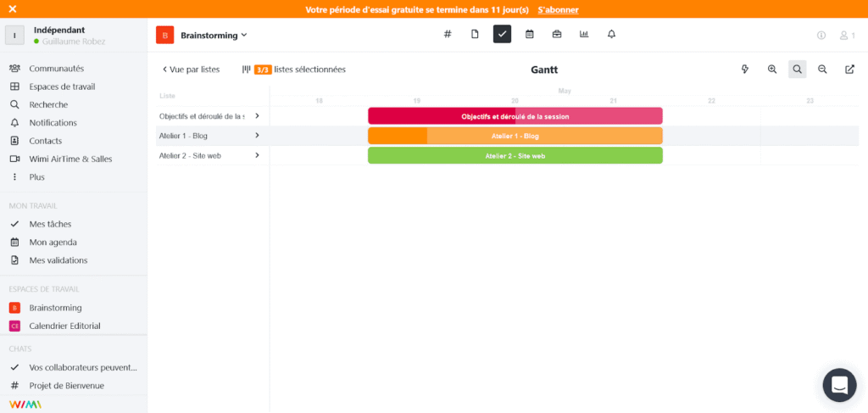Go back to Vue par listes
This screenshot has height=413, width=868.
pos(191,70)
